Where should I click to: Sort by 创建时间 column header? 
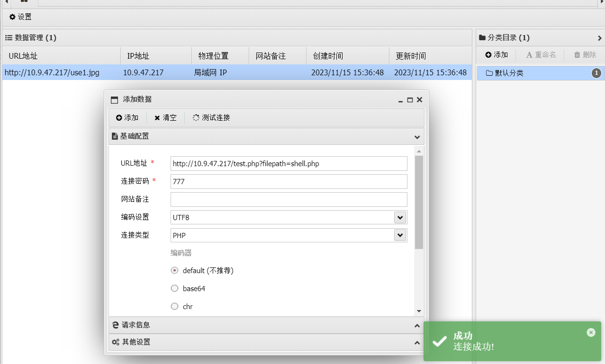(x=348, y=56)
